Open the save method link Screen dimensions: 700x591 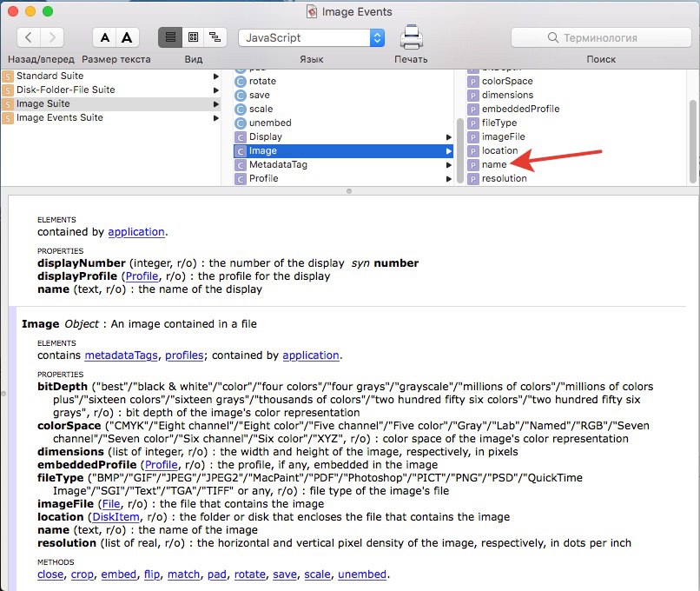click(285, 574)
